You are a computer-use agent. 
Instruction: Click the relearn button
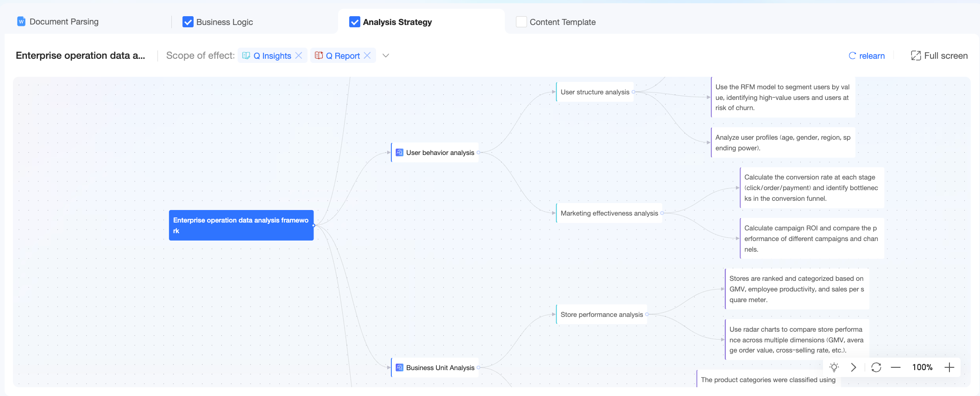[867, 56]
